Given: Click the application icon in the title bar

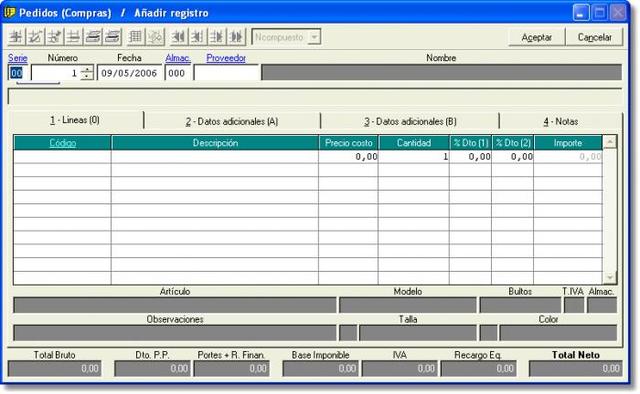Looking at the screenshot, I should click(x=9, y=12).
